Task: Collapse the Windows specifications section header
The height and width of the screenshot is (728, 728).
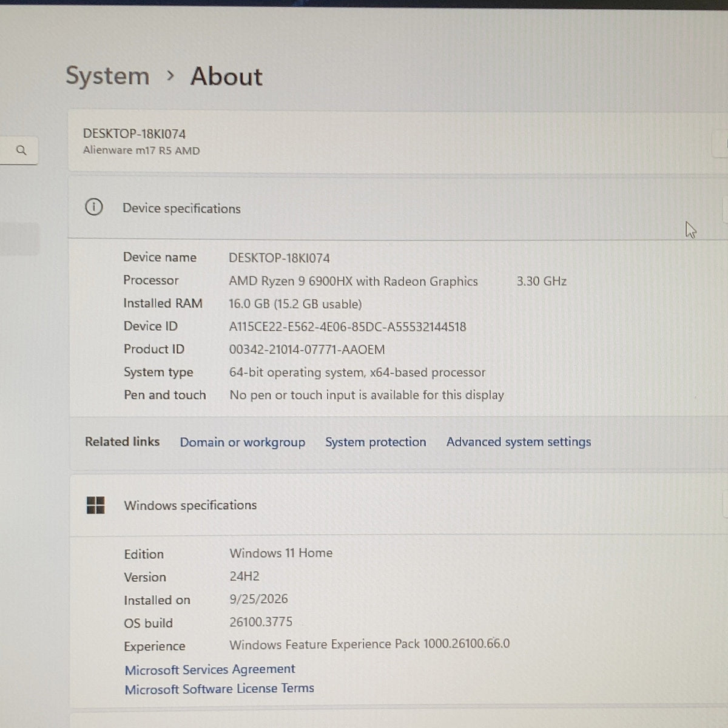Action: pos(399,505)
